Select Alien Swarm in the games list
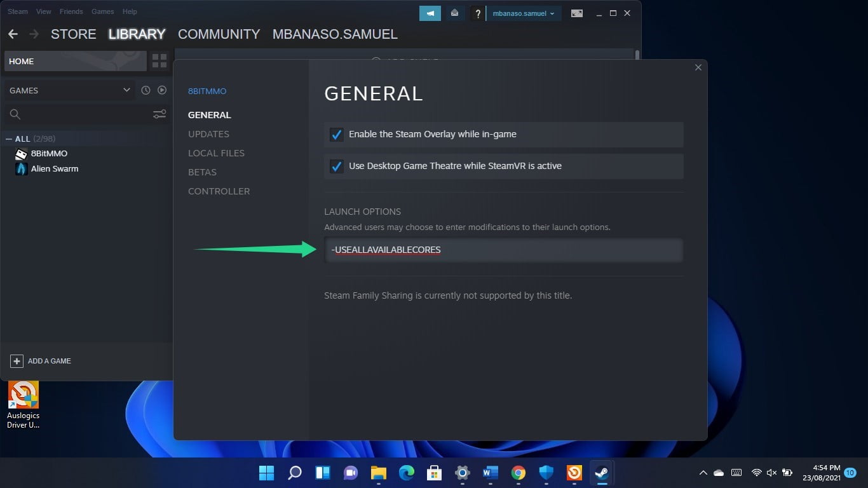The height and width of the screenshot is (488, 868). tap(53, 168)
